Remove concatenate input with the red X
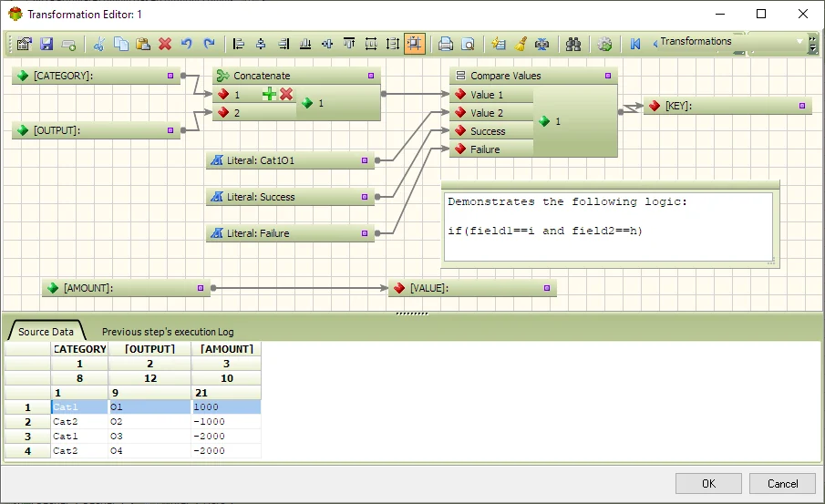This screenshot has width=825, height=504. click(286, 94)
